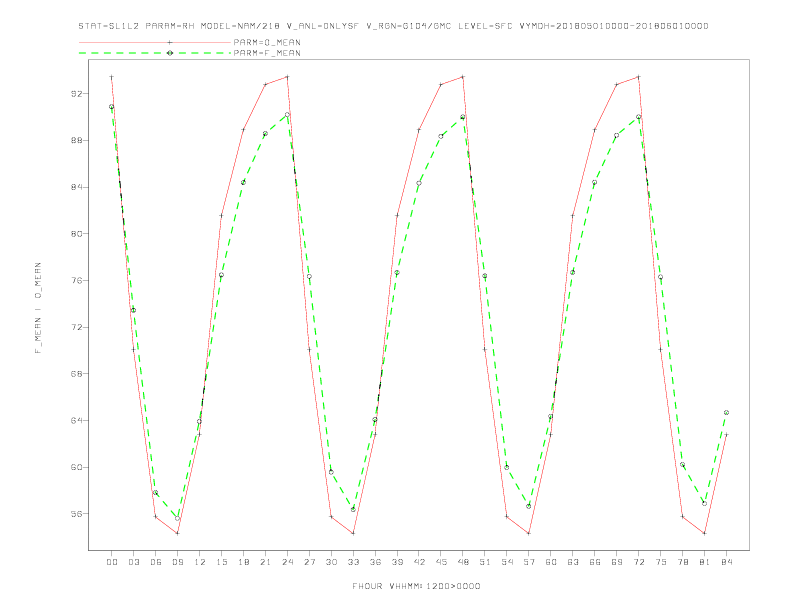Click the x-axis tick label 57

(529, 562)
